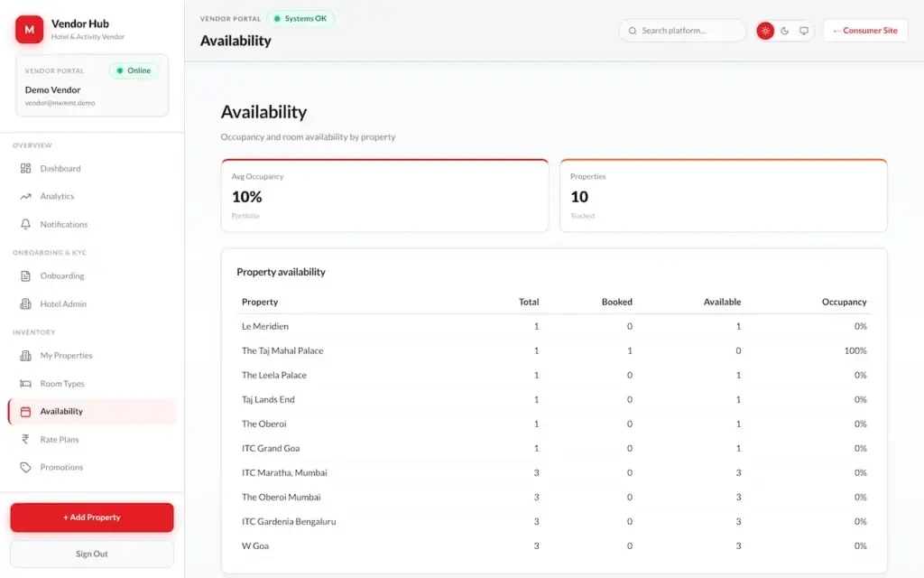Click the Notifications bell icon
This screenshot has width=924, height=578.
25,224
